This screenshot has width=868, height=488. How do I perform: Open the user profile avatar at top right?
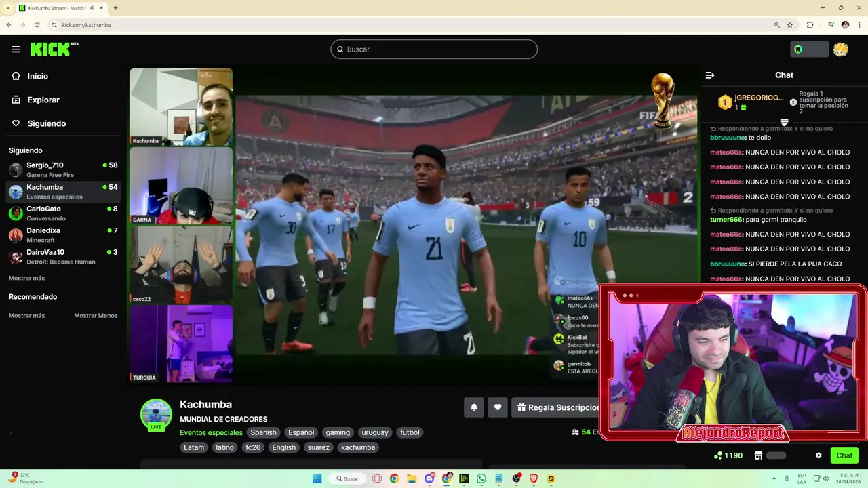[x=841, y=49]
